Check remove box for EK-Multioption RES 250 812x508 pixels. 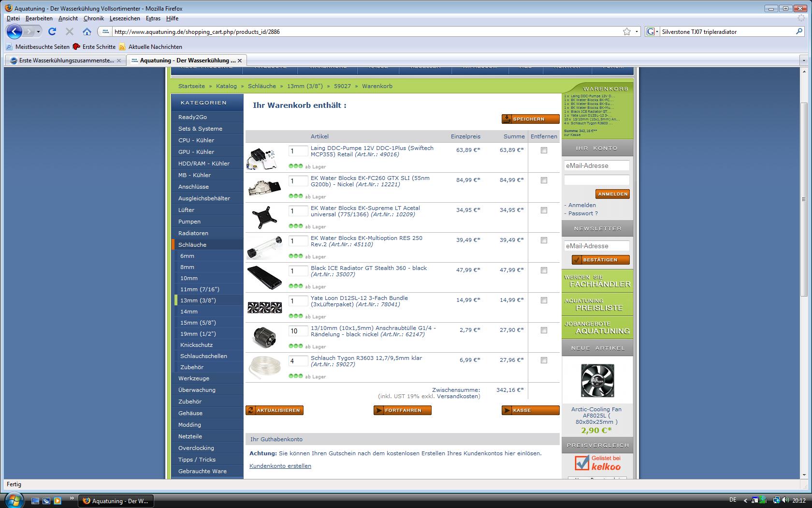[x=544, y=240]
